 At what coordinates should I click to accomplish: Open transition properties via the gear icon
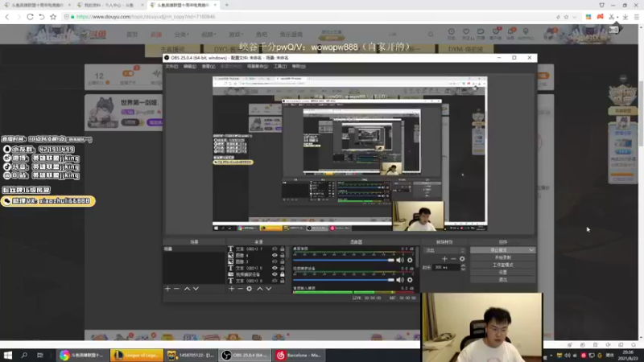tap(462, 259)
